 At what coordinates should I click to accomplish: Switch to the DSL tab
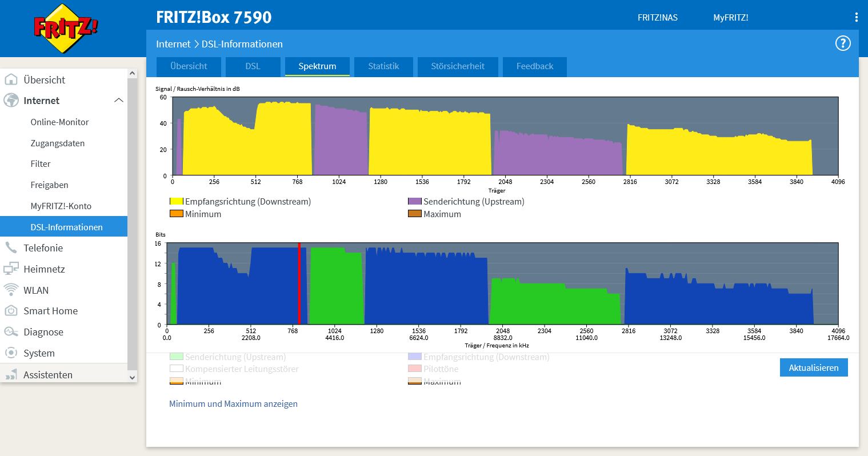tap(253, 66)
